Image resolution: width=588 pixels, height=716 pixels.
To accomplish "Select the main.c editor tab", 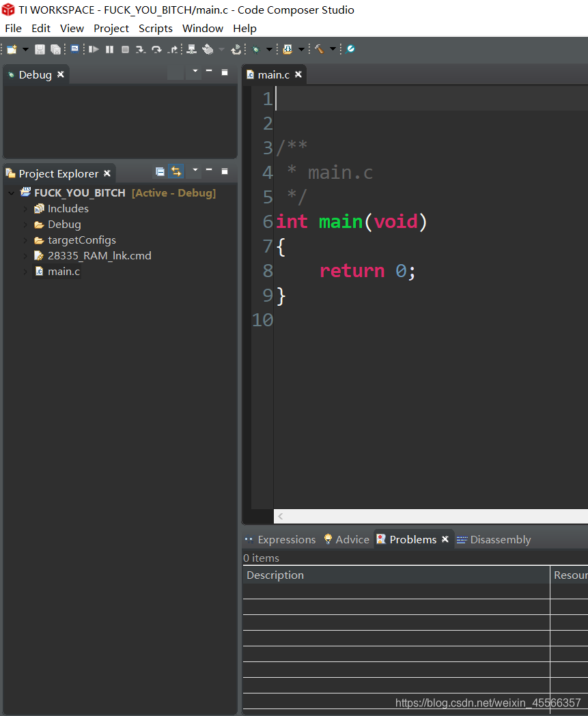I will pyautogui.click(x=273, y=75).
